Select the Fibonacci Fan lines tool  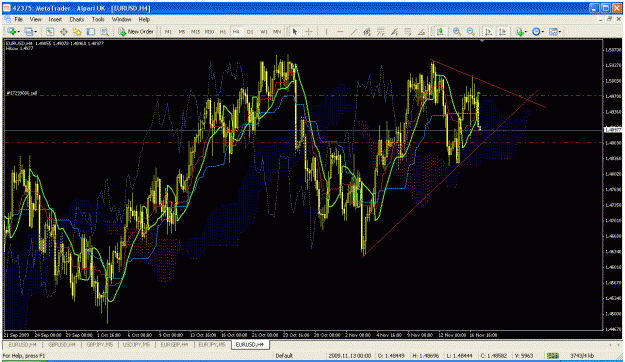[408, 31]
